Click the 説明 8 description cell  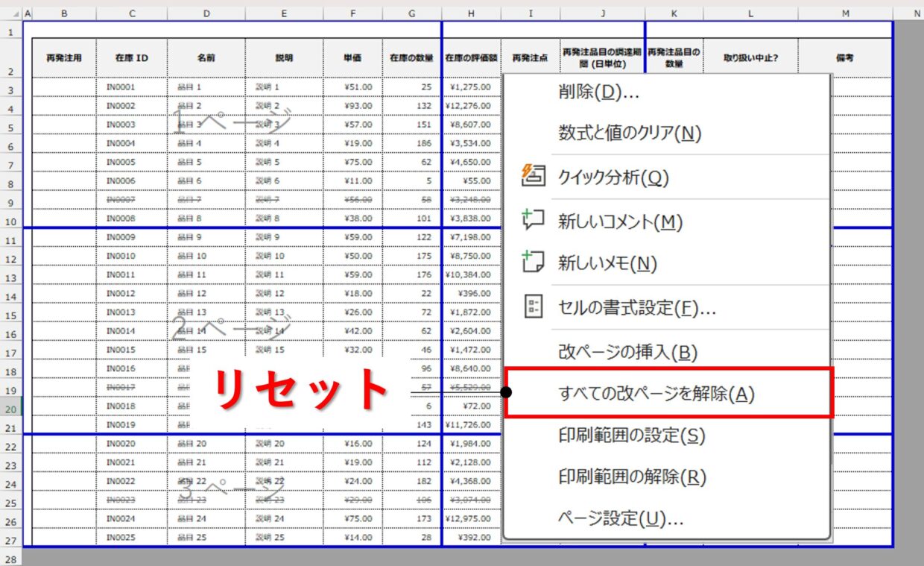284,218
